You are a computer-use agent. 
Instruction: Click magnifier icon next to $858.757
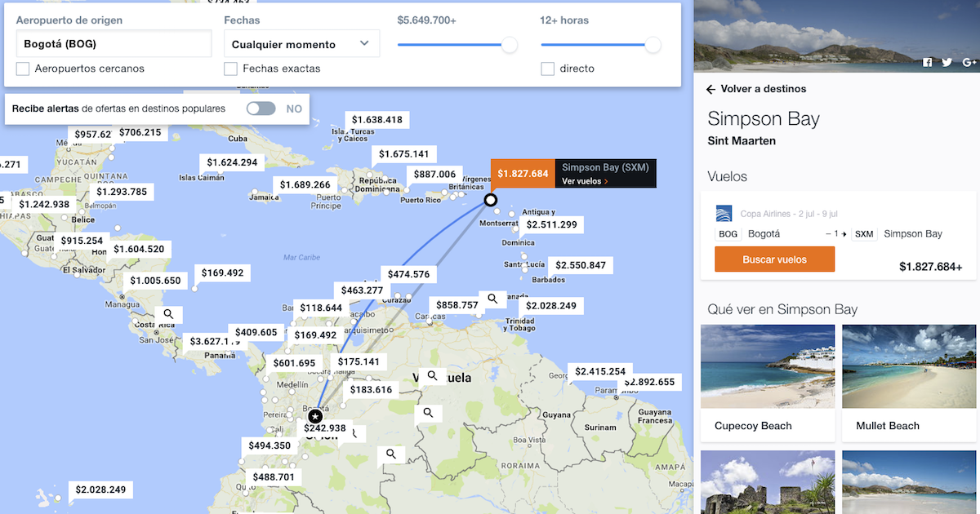[x=492, y=299]
